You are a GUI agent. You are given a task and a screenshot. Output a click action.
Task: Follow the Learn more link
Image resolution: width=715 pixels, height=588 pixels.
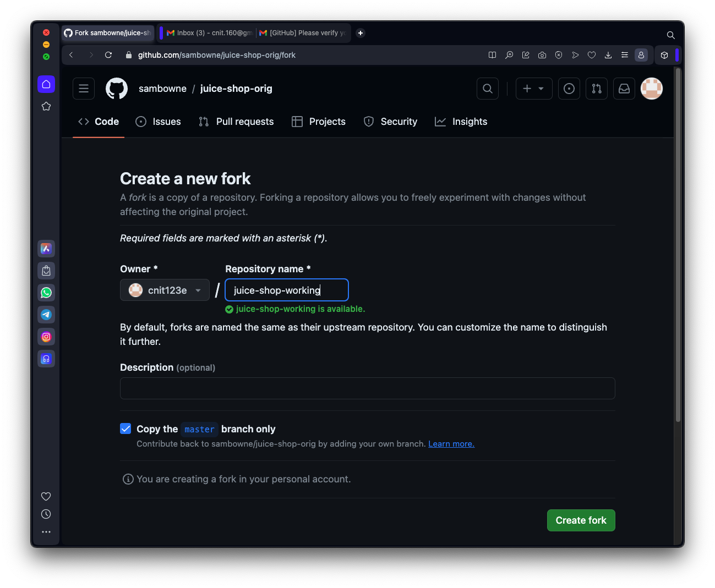(x=451, y=444)
